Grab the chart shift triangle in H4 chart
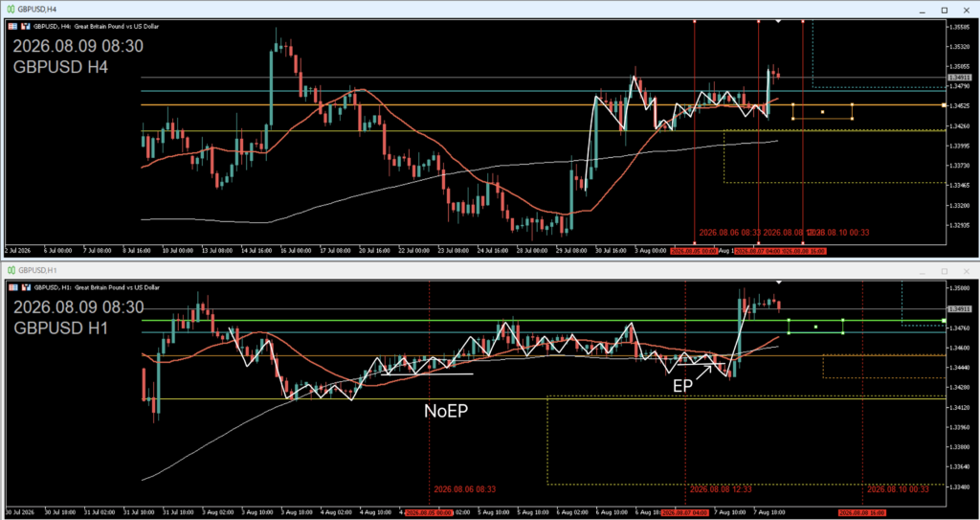 point(778,21)
